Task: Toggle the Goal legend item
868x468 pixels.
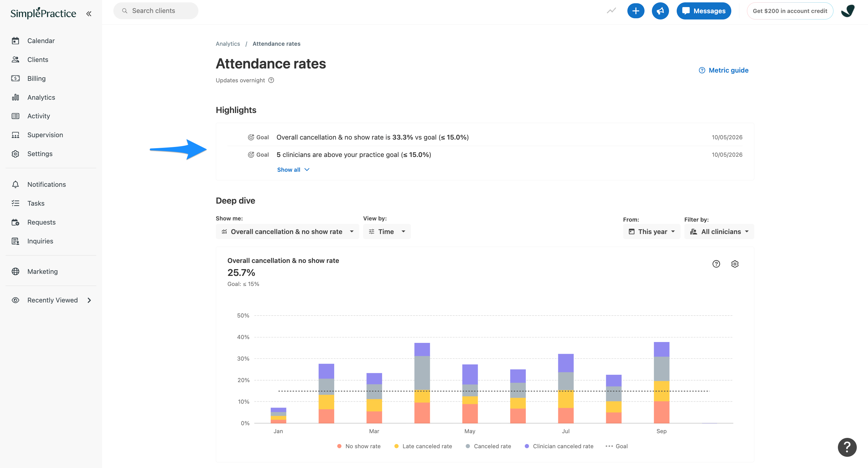Action: pyautogui.click(x=616, y=446)
